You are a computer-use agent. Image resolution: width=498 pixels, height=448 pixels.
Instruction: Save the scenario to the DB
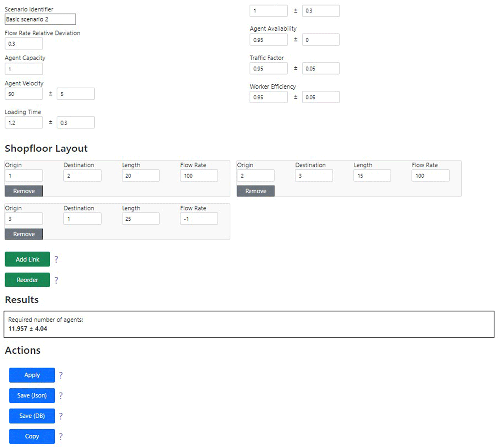point(32,416)
